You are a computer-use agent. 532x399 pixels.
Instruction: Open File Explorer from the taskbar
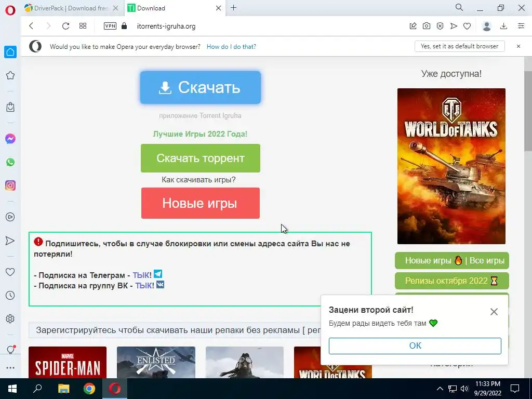click(x=63, y=389)
